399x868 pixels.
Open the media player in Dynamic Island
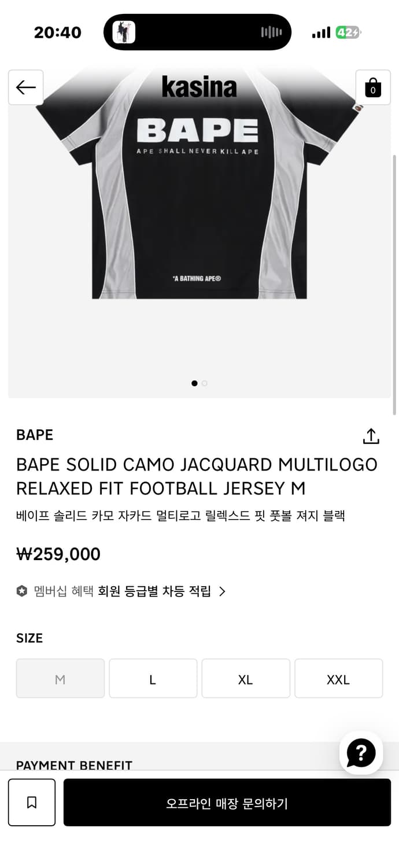tap(197, 32)
